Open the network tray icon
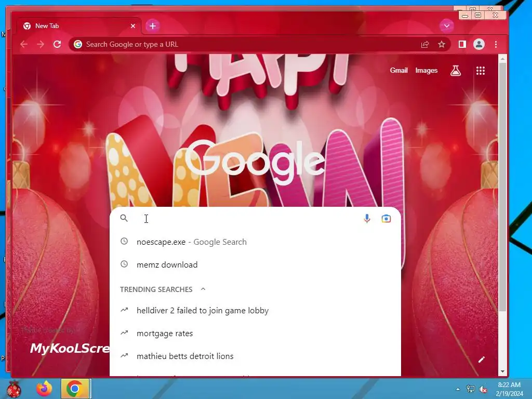 (471, 389)
